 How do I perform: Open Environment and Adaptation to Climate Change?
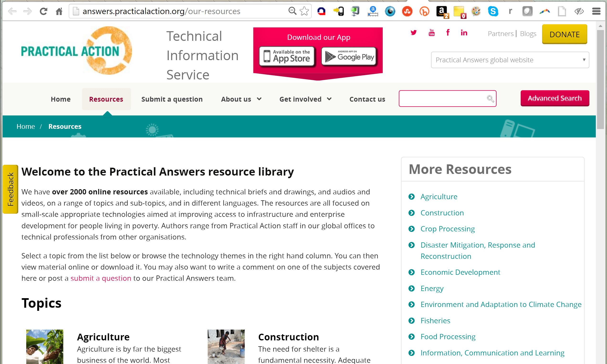pos(501,304)
